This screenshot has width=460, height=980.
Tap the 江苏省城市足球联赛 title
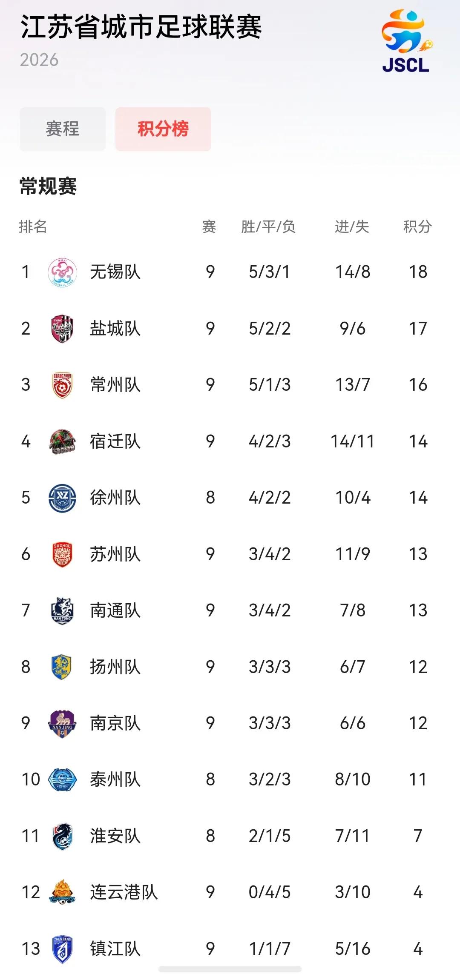point(141,26)
